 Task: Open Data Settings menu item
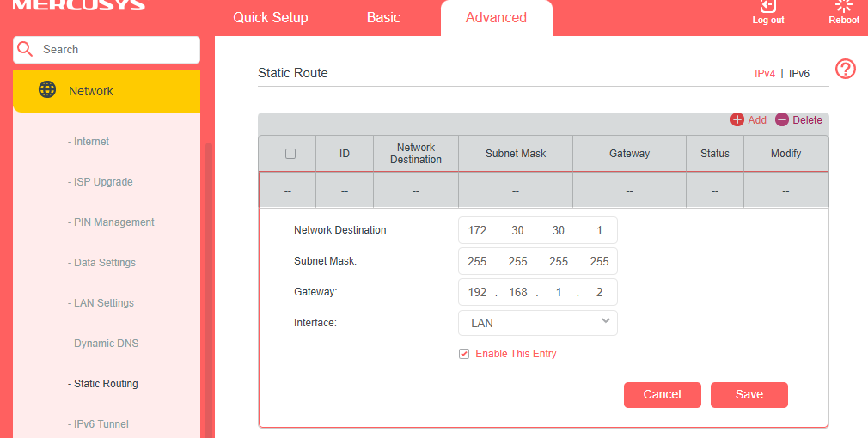(102, 263)
